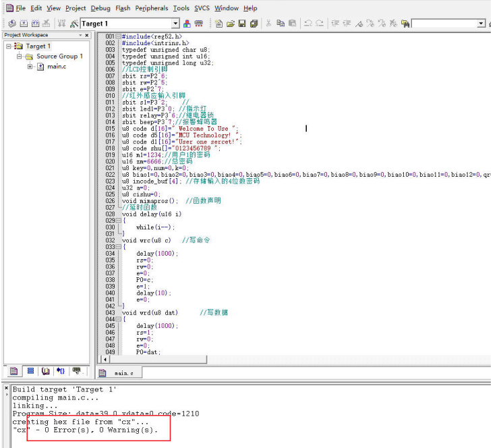Open the Flash menu

pos(123,8)
